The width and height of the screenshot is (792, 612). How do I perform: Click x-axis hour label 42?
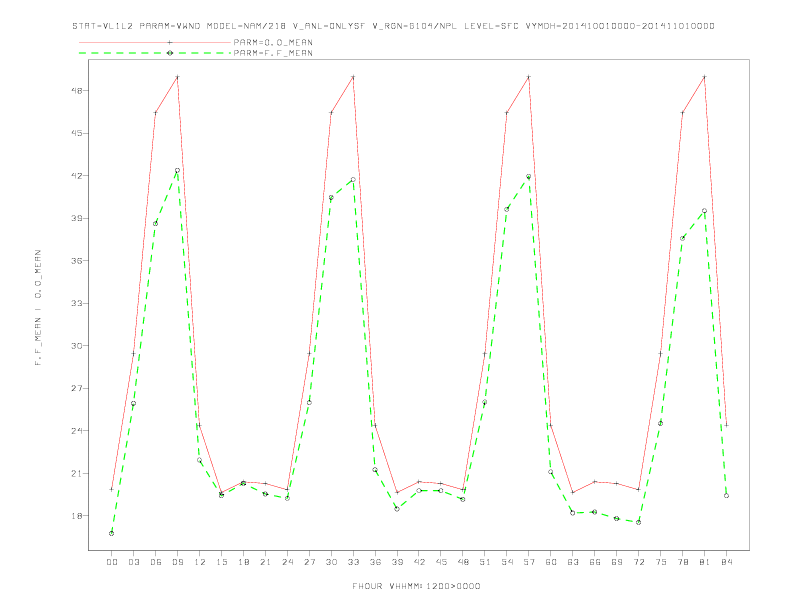(419, 562)
